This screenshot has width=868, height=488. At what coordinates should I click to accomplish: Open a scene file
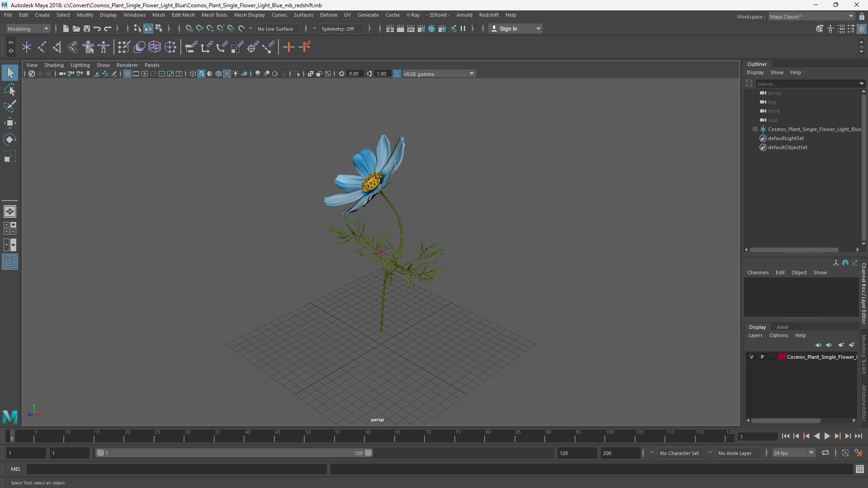(x=76, y=28)
